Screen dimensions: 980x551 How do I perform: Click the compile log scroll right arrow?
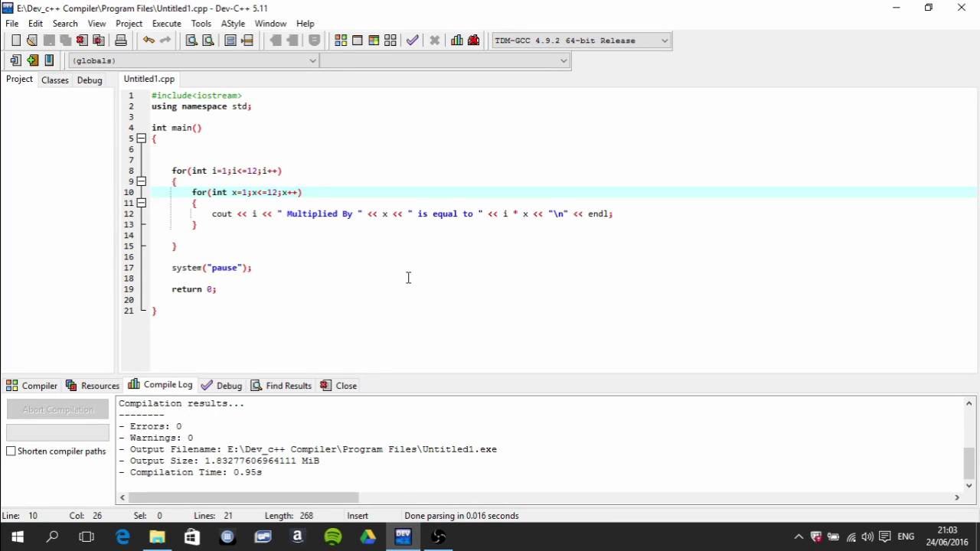point(956,497)
